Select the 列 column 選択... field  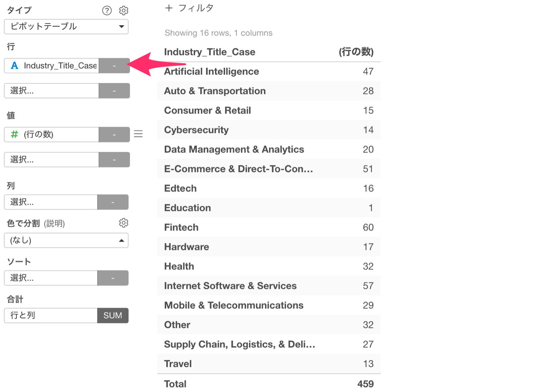51,202
